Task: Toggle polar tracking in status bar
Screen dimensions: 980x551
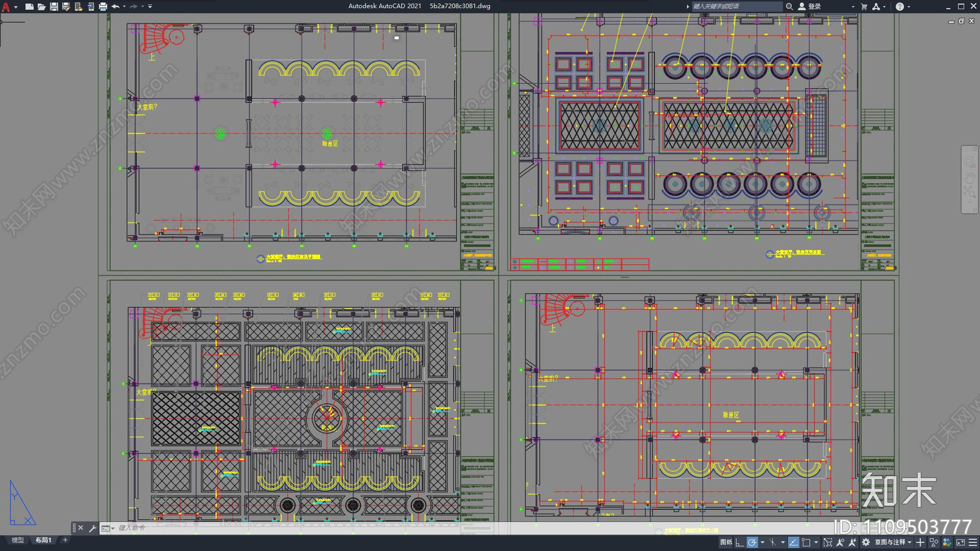Action: [752, 542]
